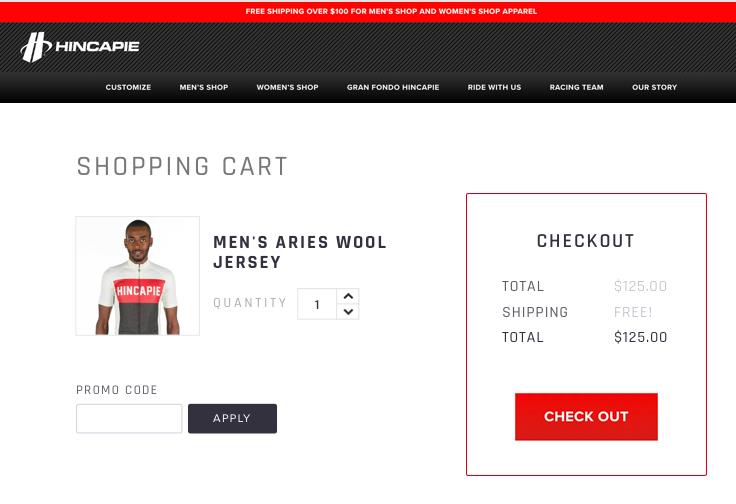Select Ride With Us in navigation
The width and height of the screenshot is (736, 504).
click(494, 87)
